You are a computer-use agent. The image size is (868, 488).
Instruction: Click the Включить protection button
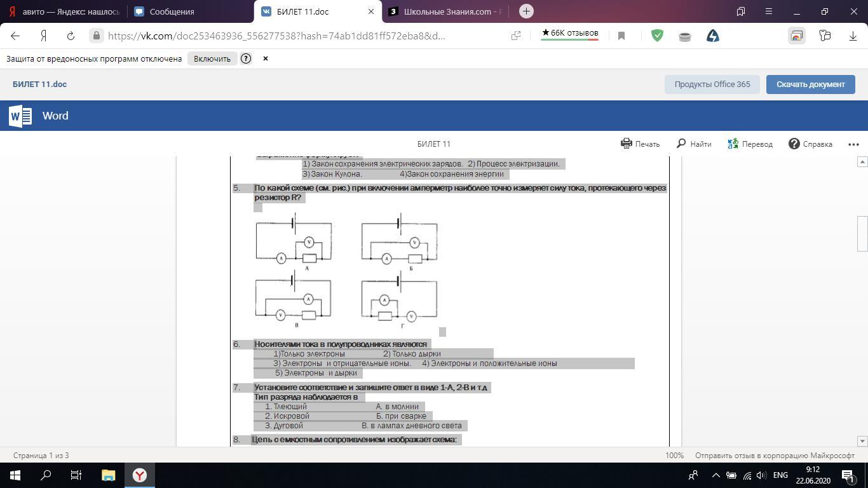[x=212, y=58]
